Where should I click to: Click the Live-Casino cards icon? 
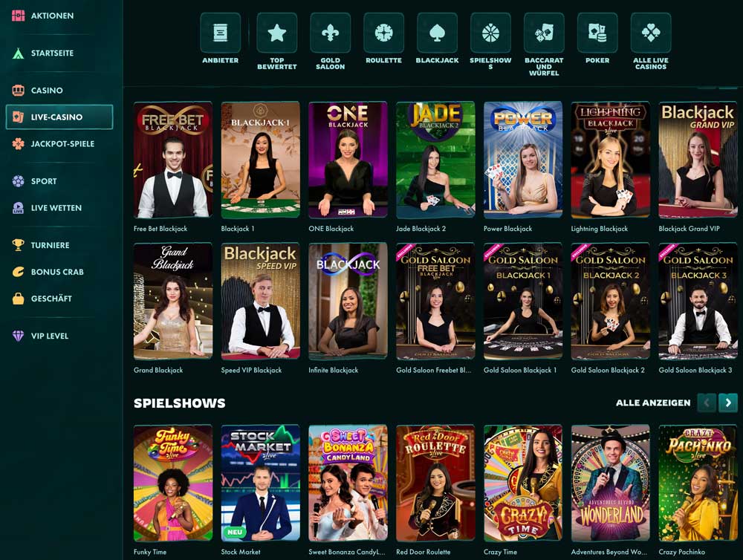[18, 117]
